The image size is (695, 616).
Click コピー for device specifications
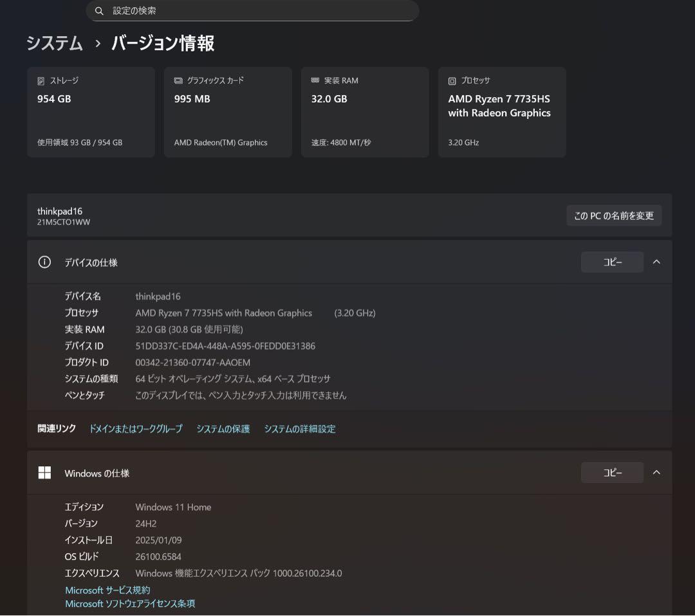[x=612, y=262]
